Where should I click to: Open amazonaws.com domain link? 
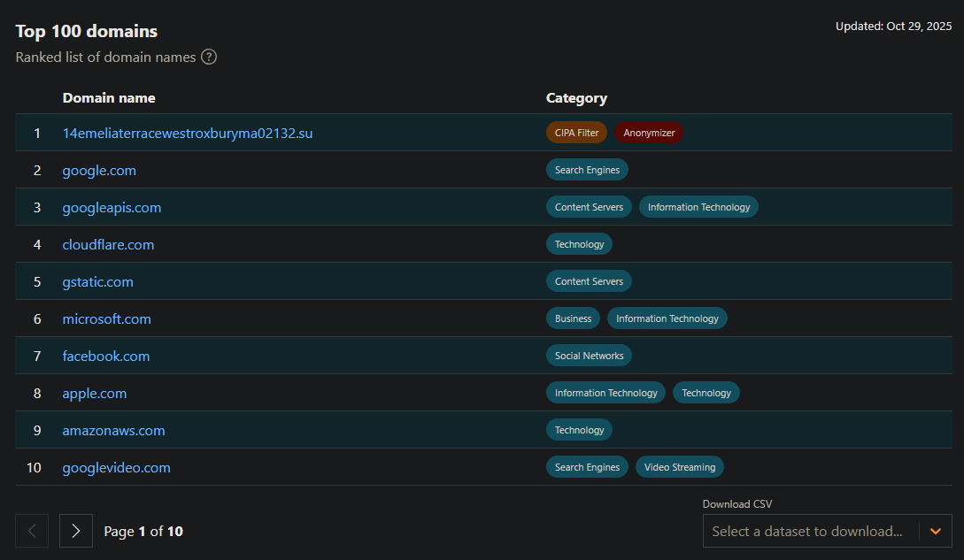pyautogui.click(x=113, y=431)
